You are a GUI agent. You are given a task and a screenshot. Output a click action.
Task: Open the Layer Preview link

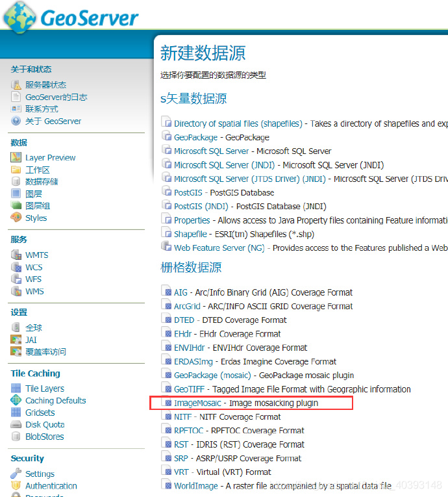51,157
